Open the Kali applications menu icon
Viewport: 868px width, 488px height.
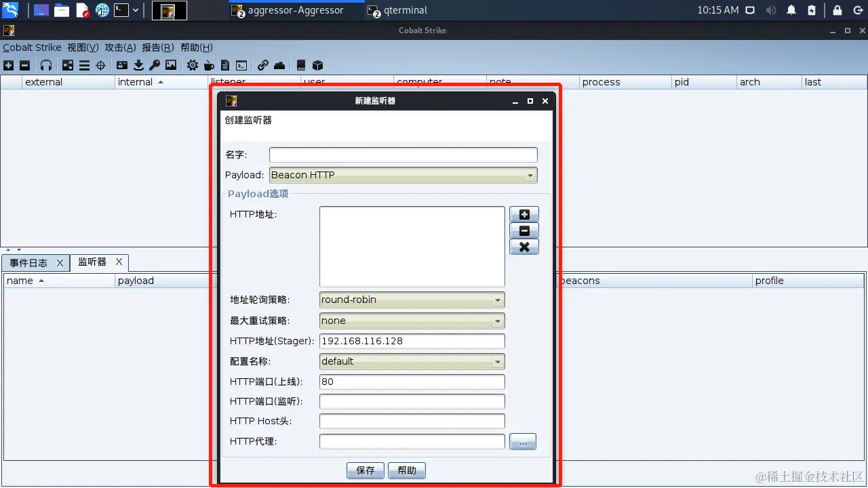[10, 10]
